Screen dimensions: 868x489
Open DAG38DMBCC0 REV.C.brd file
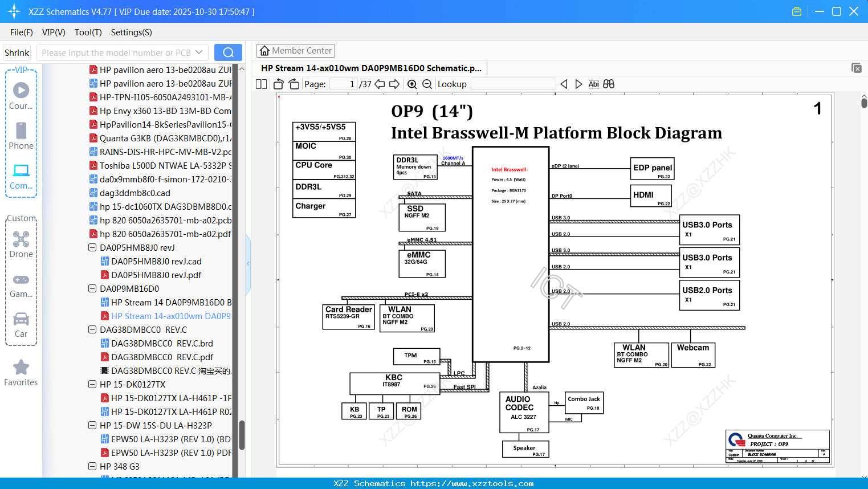(x=157, y=343)
